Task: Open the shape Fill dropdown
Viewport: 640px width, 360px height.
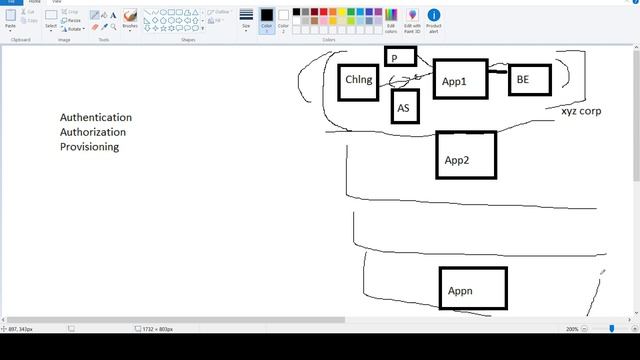Action: 215,20
